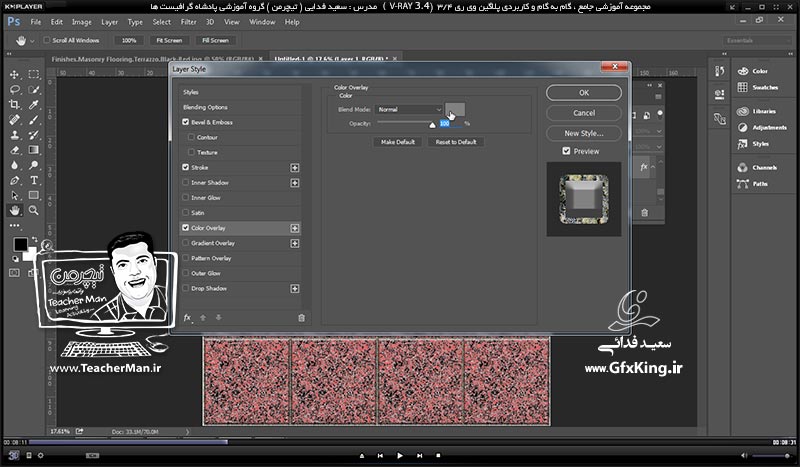Select the Crop tool
800x467 pixels.
14,105
